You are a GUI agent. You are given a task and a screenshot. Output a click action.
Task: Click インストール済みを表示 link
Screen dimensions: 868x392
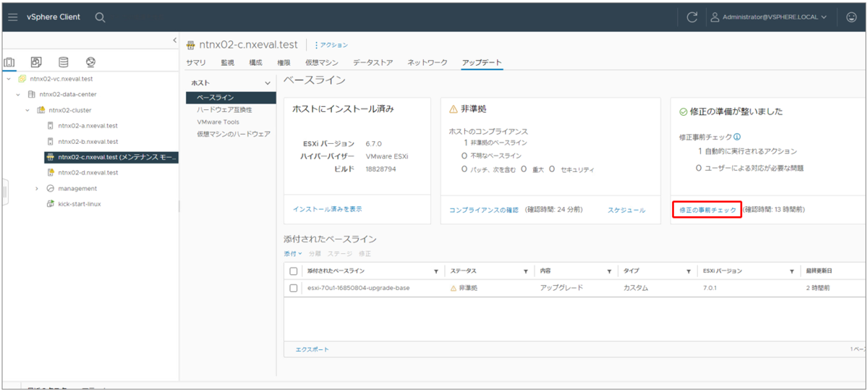coord(327,208)
